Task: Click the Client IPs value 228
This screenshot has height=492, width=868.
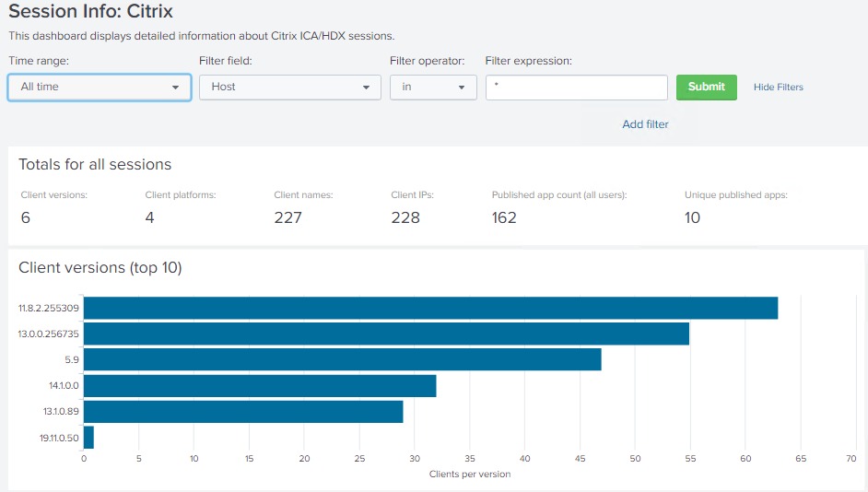Action: [405, 217]
